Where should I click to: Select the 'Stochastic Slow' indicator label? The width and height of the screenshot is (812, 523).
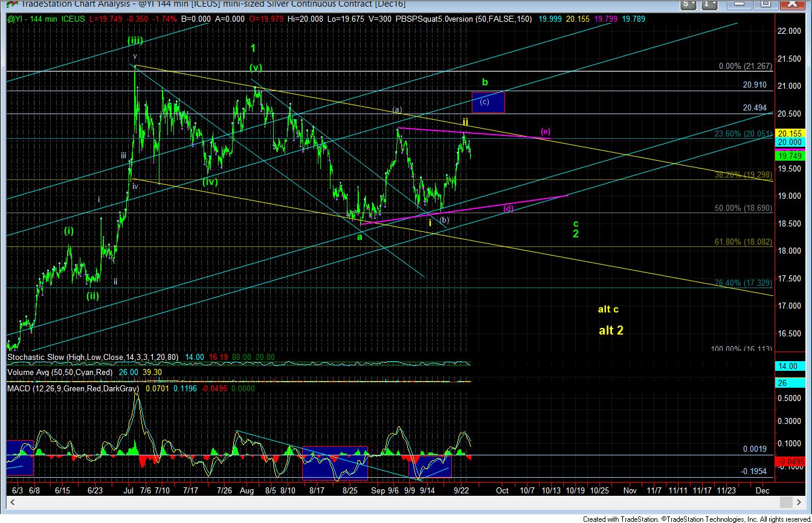[36, 358]
